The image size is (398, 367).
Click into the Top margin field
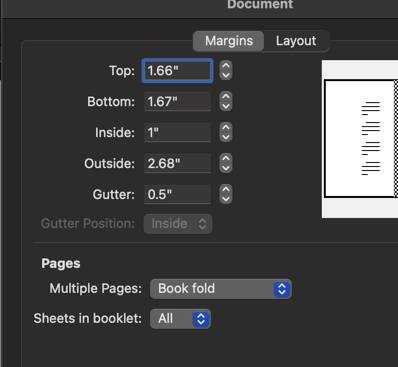[x=177, y=71]
